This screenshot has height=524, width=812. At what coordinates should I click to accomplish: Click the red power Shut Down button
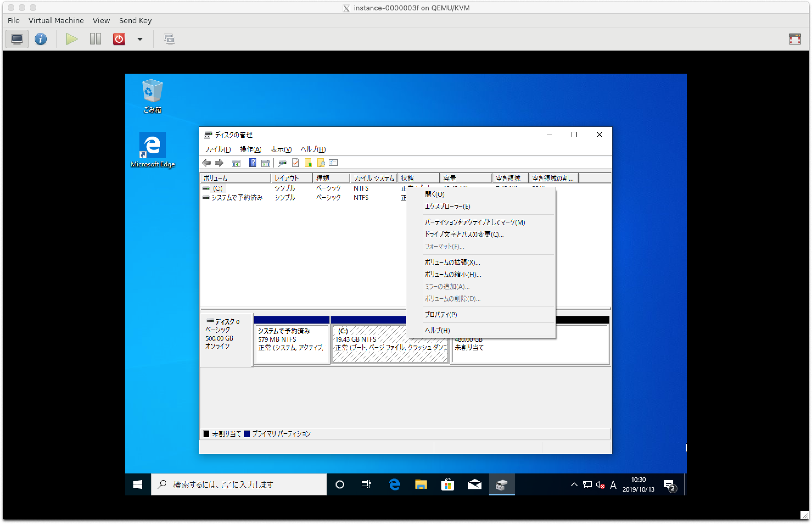pyautogui.click(x=119, y=39)
